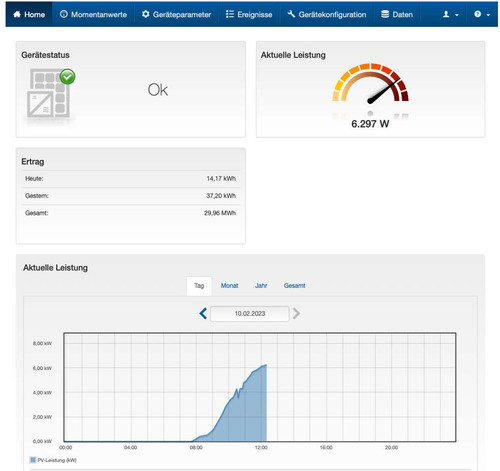Select the Tag chart tab

199,286
